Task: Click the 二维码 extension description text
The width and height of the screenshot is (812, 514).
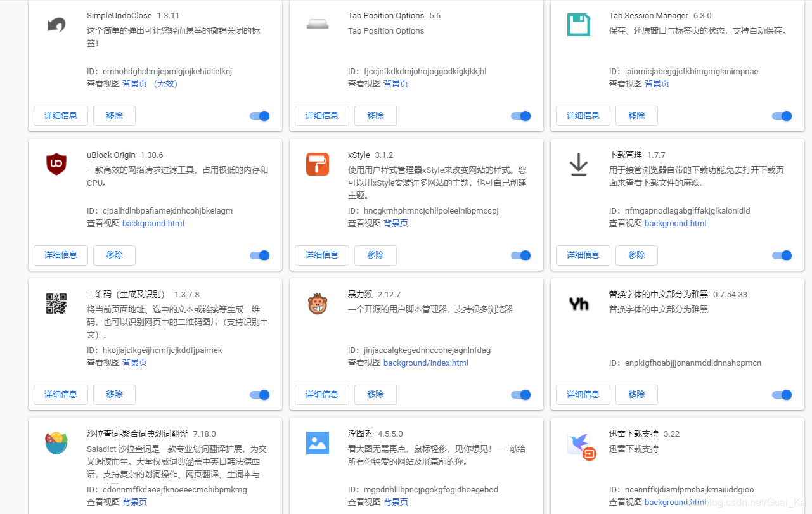Action: [x=177, y=322]
